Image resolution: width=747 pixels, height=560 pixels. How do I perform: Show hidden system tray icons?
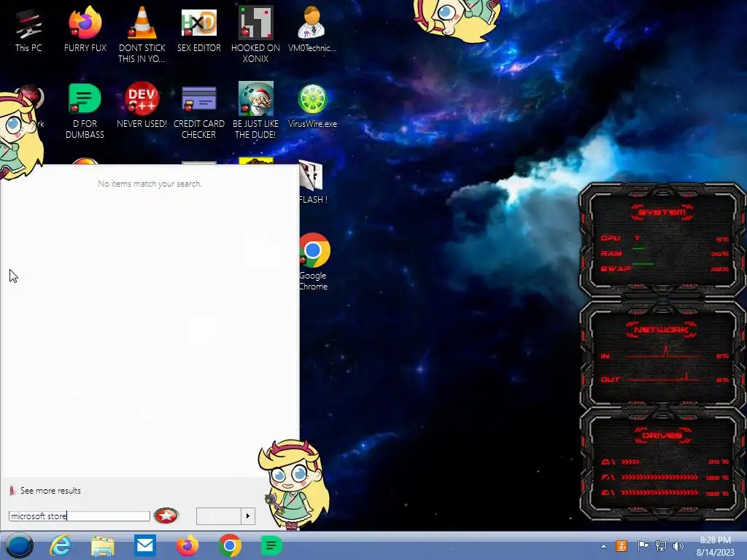(x=603, y=546)
